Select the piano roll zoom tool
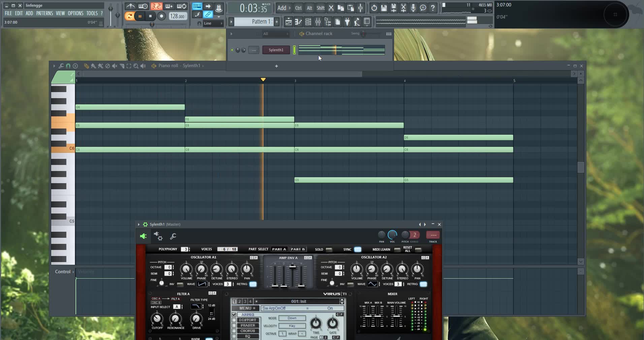 coord(136,66)
